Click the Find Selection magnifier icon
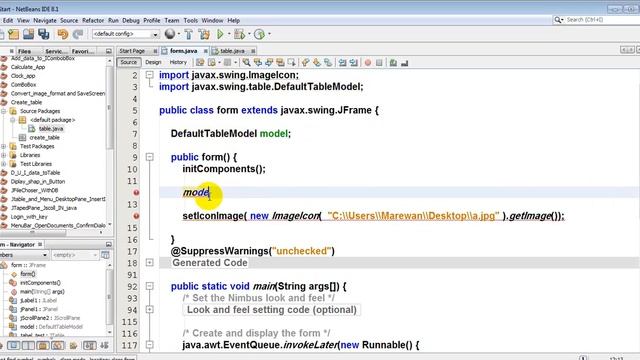The width and height of the screenshot is (640, 360). (246, 62)
